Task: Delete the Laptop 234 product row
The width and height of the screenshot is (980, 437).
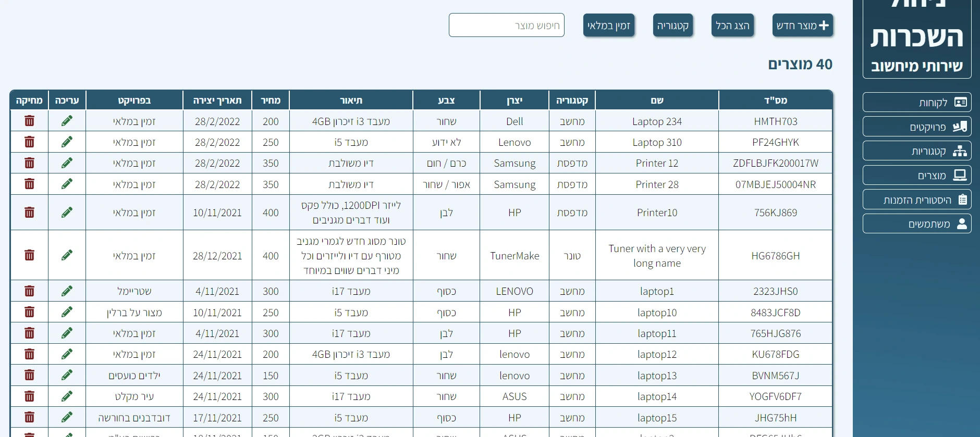Action: tap(29, 121)
